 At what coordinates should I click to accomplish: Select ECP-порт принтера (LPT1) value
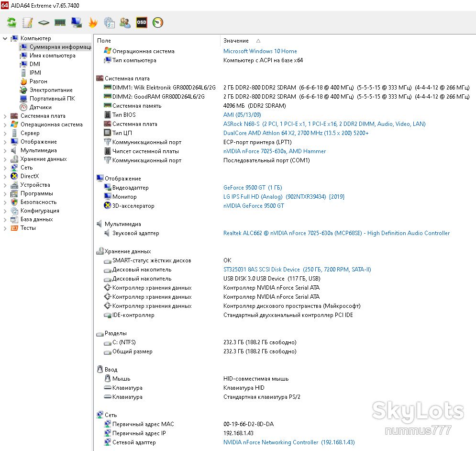click(257, 142)
